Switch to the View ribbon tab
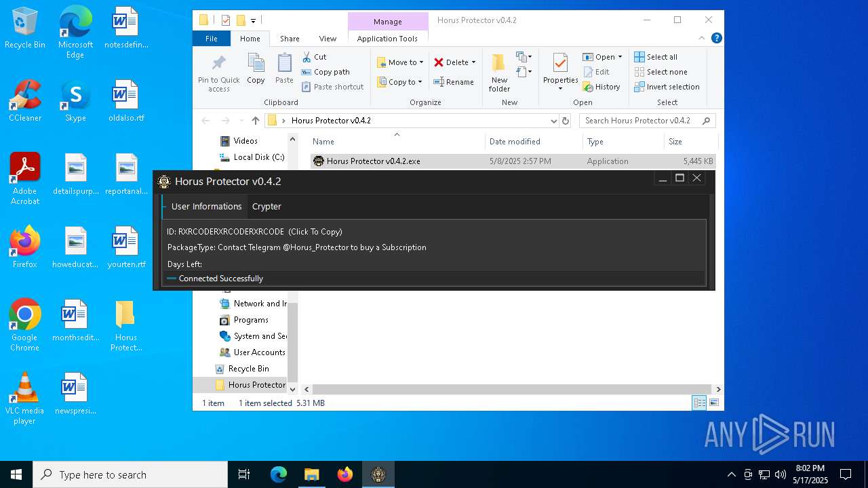 coord(328,39)
